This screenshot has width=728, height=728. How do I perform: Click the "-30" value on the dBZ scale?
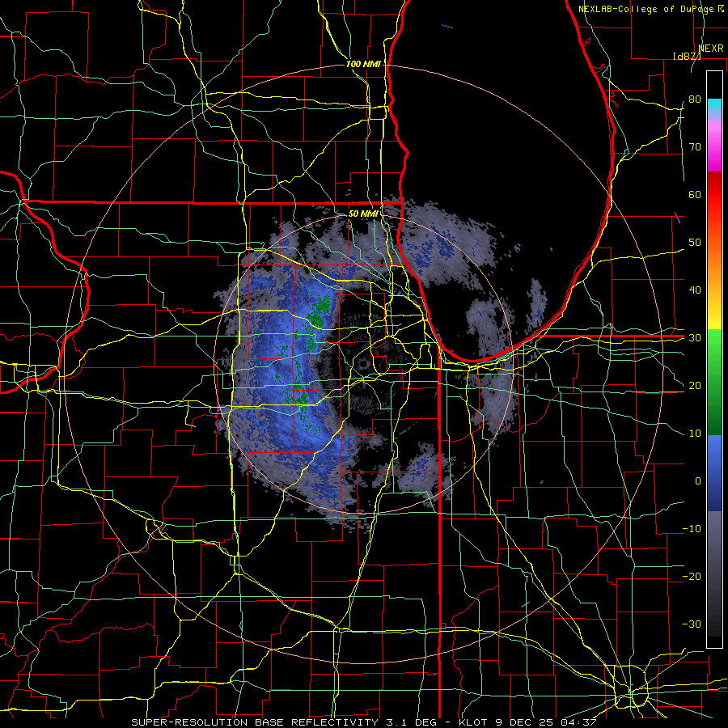click(x=692, y=624)
